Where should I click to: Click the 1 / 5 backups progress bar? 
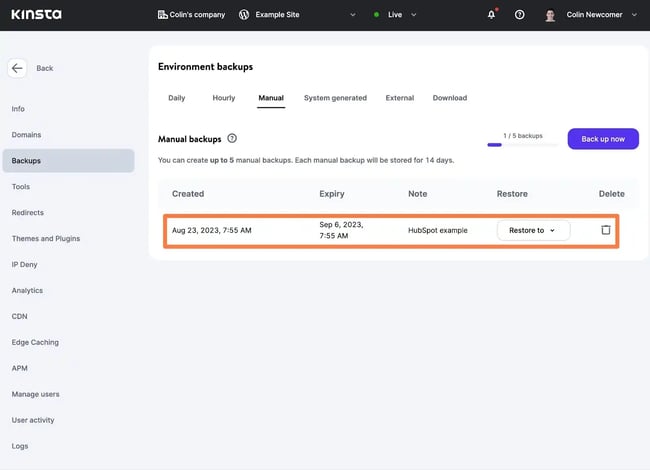(523, 145)
